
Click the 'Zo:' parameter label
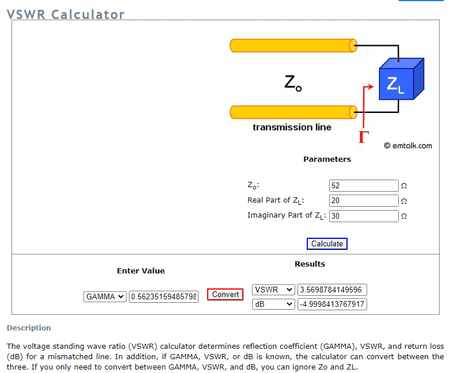(x=253, y=185)
